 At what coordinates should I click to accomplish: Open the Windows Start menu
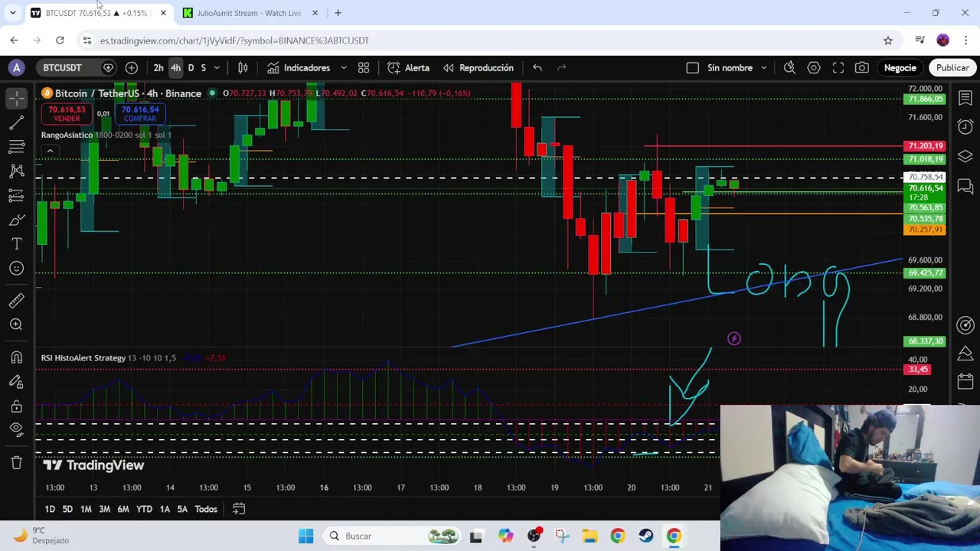[305, 536]
